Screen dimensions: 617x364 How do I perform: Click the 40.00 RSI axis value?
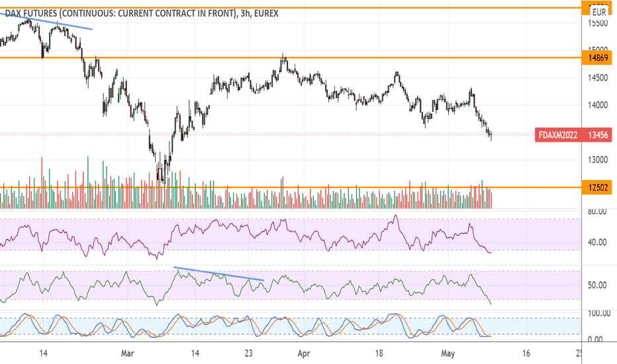tap(597, 242)
